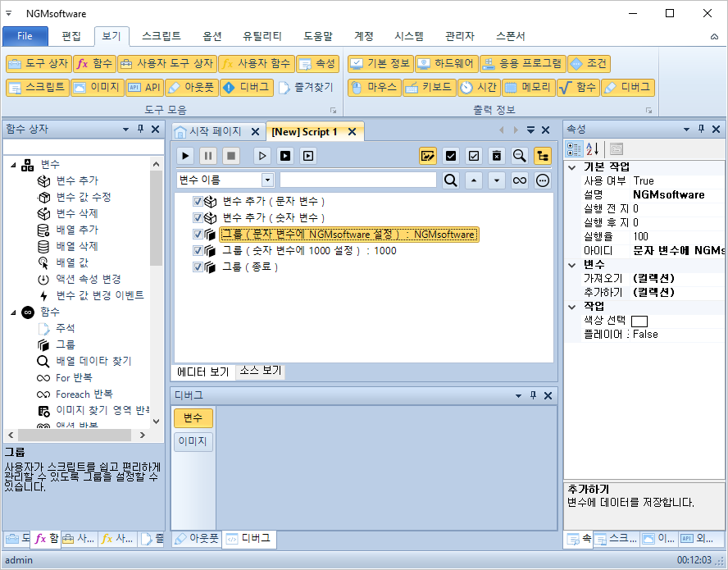Image resolution: width=728 pixels, height=570 pixels.
Task: Click the 변수 button in the debug panel
Action: pos(193,417)
